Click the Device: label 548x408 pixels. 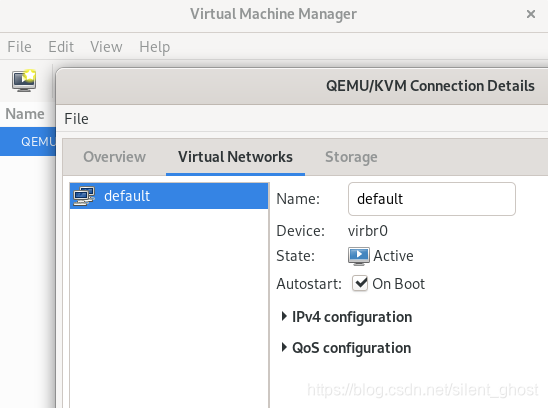301,231
